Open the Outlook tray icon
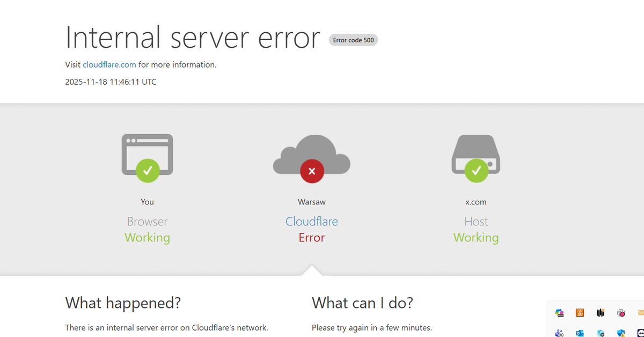The image size is (644, 337). tap(580, 333)
